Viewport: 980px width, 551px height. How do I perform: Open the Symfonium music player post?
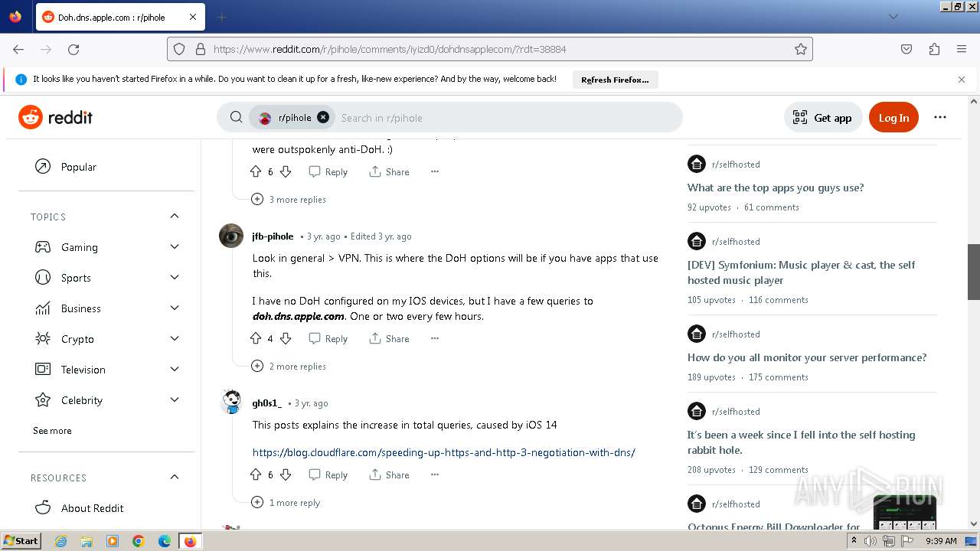click(x=802, y=272)
